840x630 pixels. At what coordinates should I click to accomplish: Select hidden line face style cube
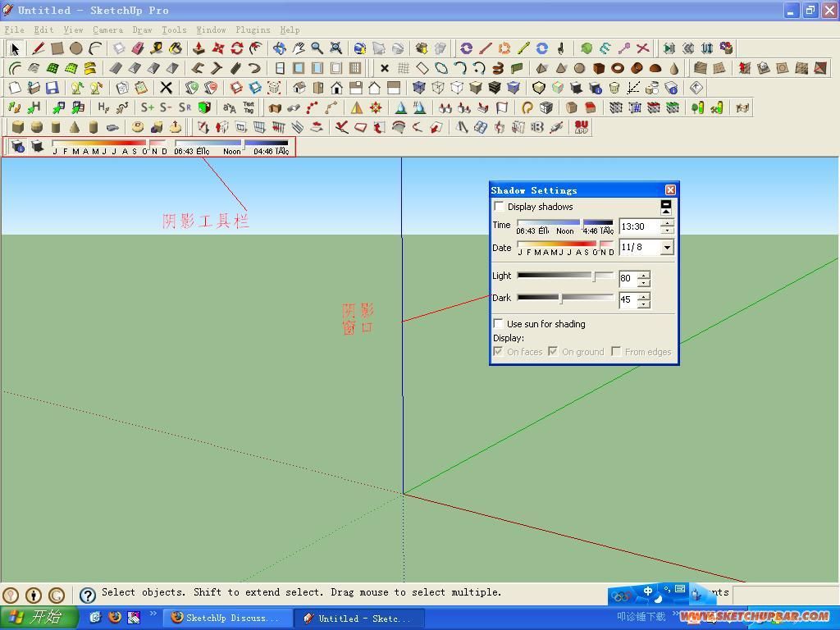tap(456, 88)
